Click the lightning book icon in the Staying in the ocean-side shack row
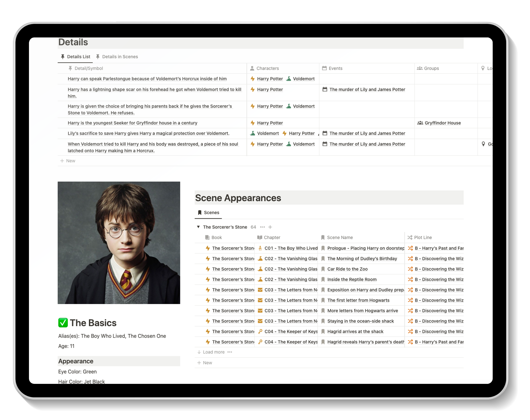Image resolution: width=530 pixels, height=420 pixels. [207, 321]
